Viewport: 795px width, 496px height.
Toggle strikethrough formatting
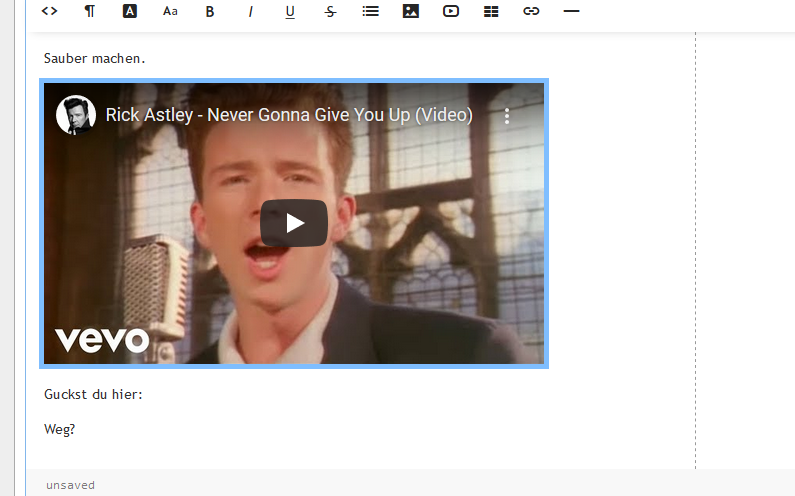tap(330, 12)
